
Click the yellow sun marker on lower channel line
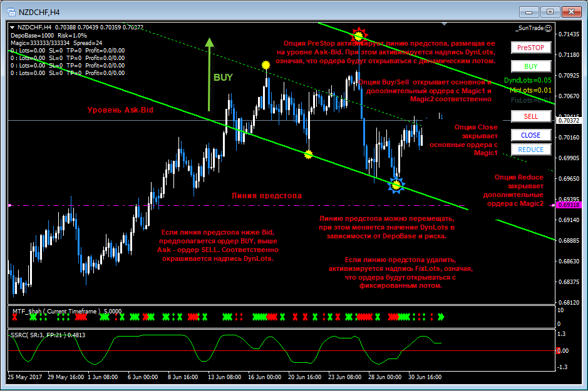click(x=308, y=154)
